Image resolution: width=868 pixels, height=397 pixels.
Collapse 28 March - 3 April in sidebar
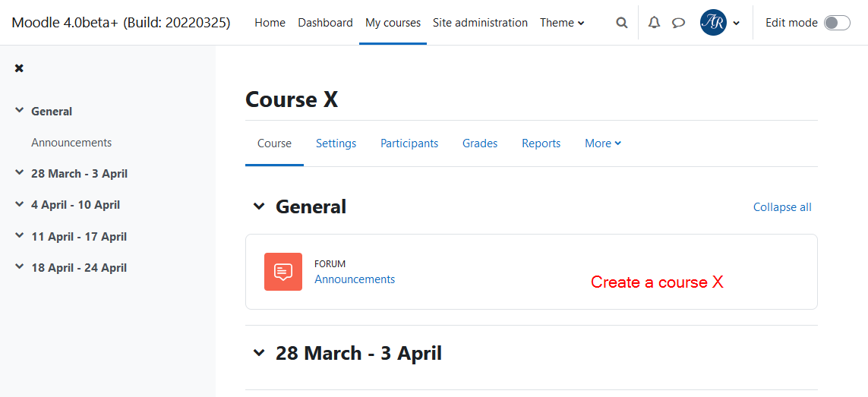tap(20, 173)
